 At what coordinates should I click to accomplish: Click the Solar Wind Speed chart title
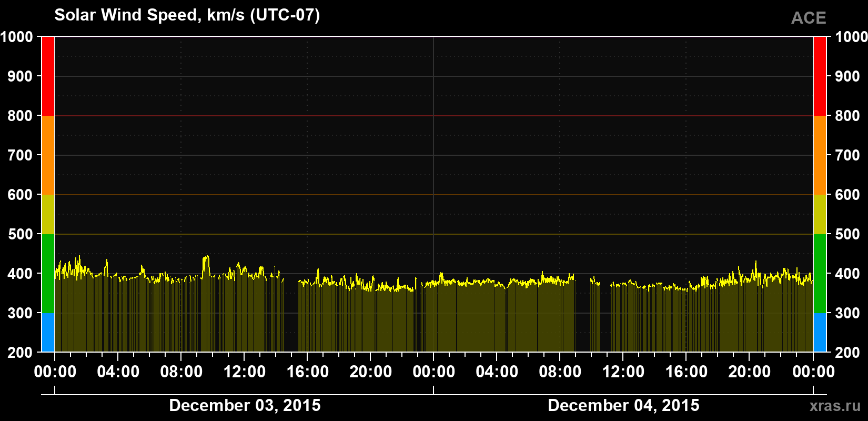click(187, 15)
